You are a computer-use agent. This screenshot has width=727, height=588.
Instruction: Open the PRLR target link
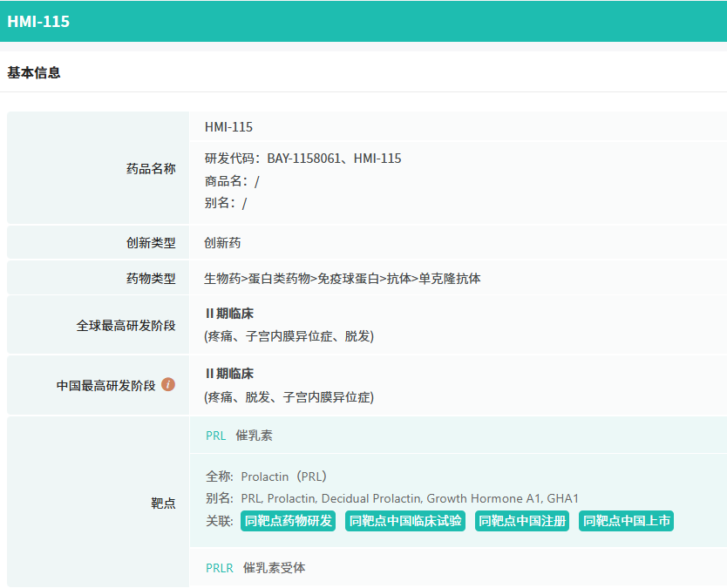tap(220, 568)
